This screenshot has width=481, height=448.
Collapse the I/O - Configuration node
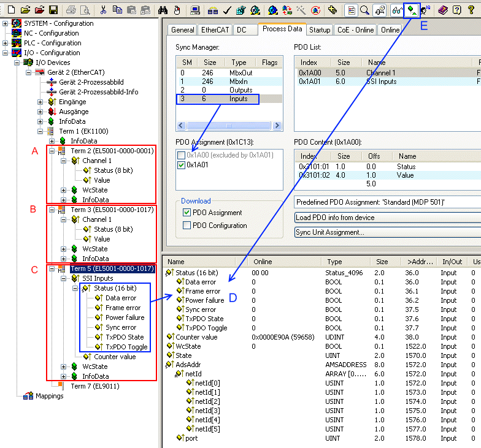[x=5, y=53]
